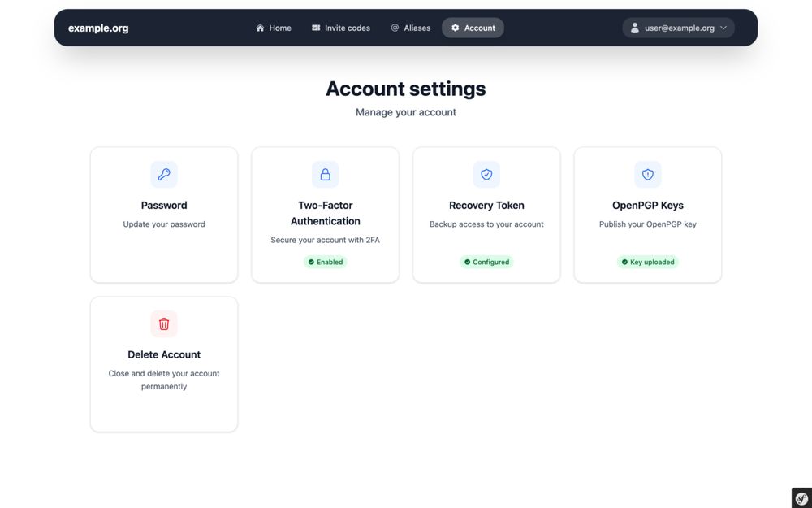Click the house icon in navigation bar

260,28
